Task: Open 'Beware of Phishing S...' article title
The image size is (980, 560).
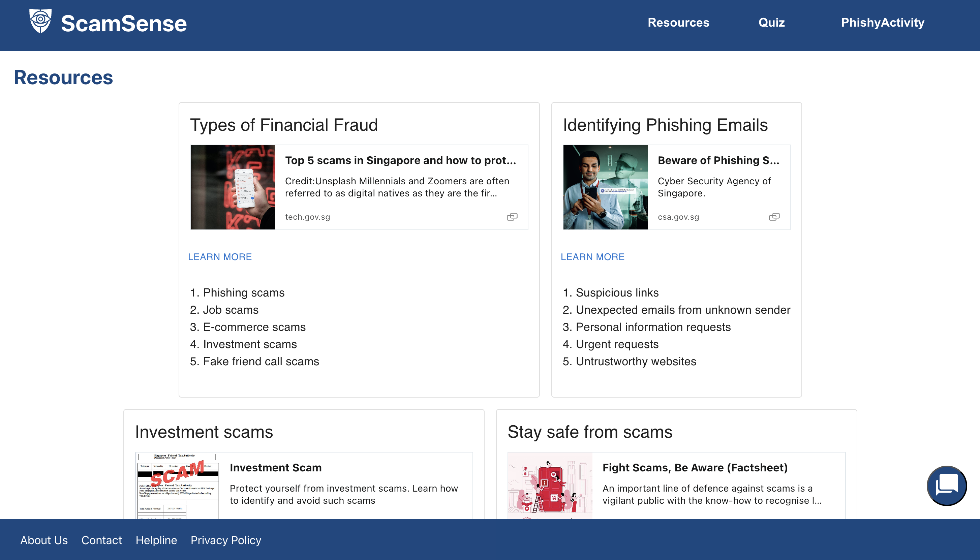Action: (718, 160)
